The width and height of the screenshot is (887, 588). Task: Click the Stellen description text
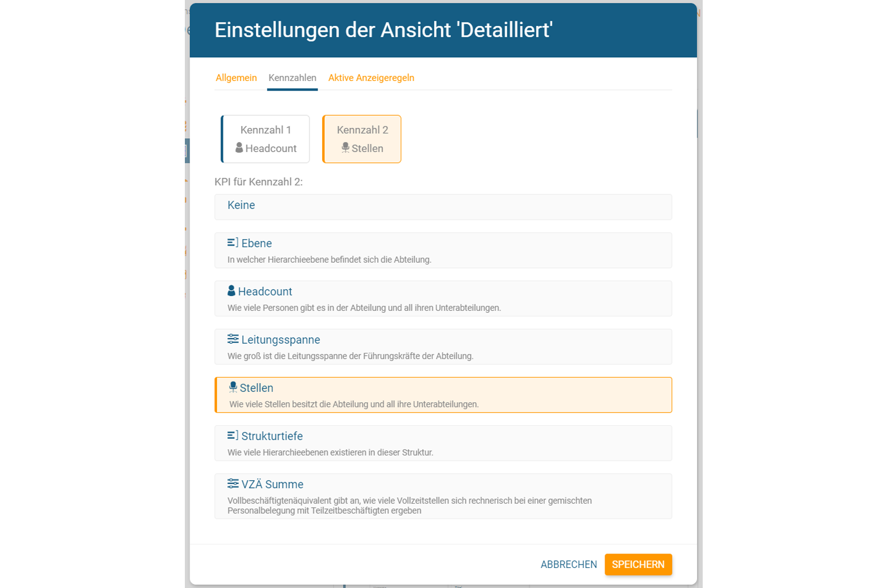click(354, 404)
